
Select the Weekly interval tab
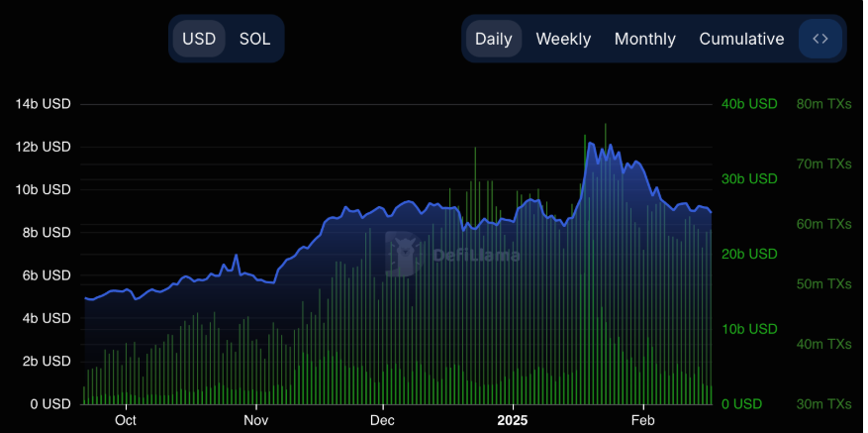(x=563, y=39)
